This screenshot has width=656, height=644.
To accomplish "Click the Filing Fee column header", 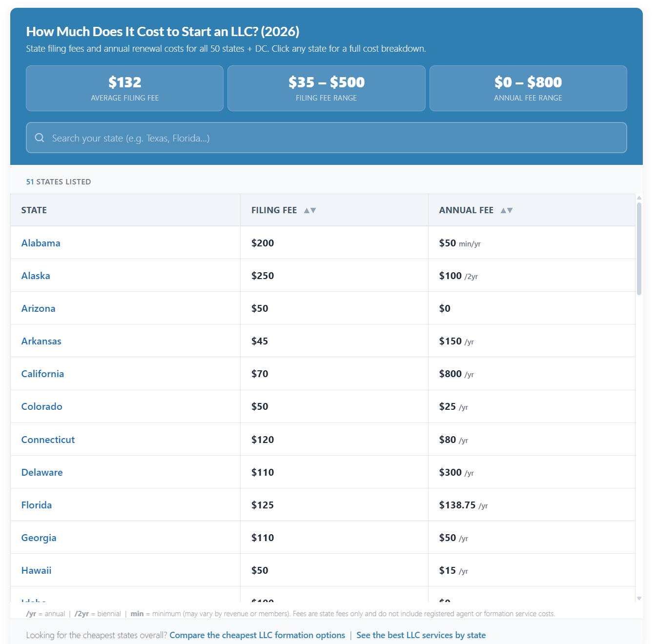I will [x=274, y=210].
